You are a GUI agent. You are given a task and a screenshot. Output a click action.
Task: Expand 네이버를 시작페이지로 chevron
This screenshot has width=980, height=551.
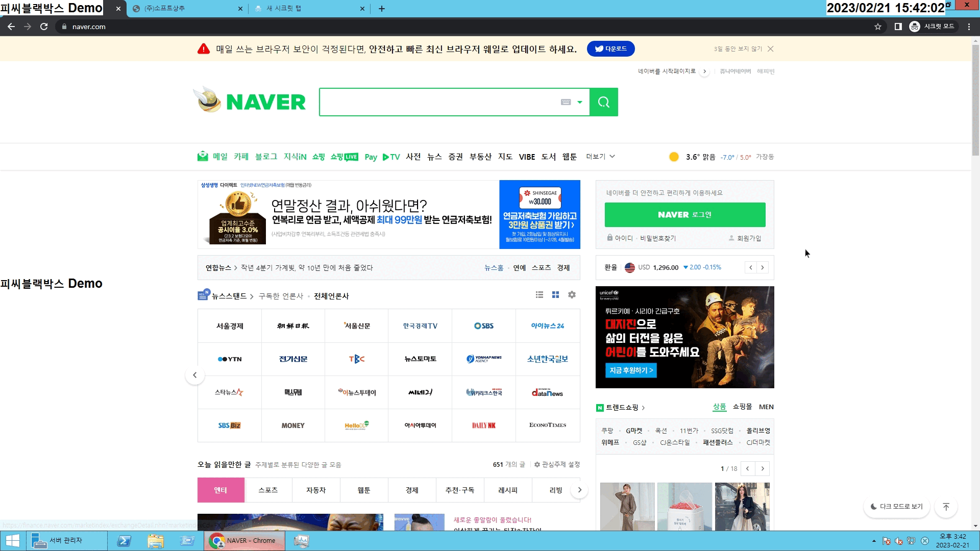coord(704,71)
